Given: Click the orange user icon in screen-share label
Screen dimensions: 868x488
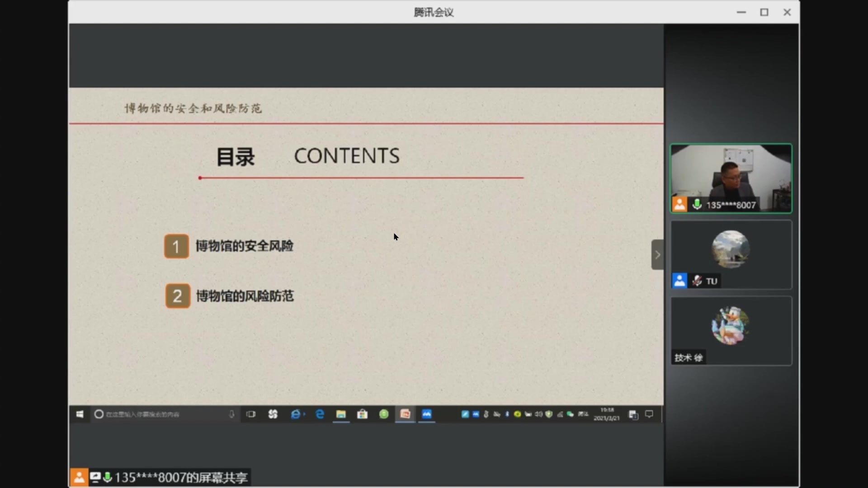Looking at the screenshot, I should tap(79, 478).
